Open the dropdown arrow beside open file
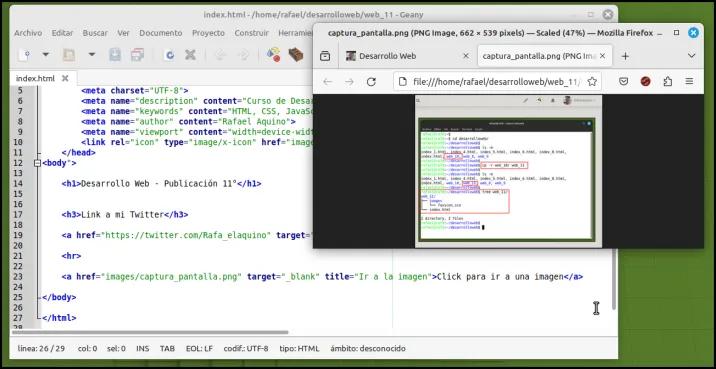The width and height of the screenshot is (716, 369). pos(92,55)
